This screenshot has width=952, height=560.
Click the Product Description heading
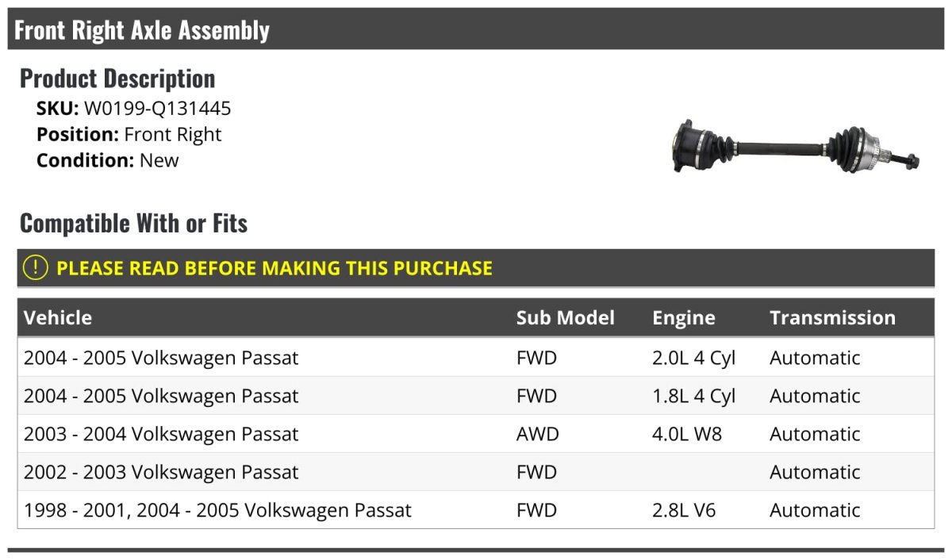(117, 79)
